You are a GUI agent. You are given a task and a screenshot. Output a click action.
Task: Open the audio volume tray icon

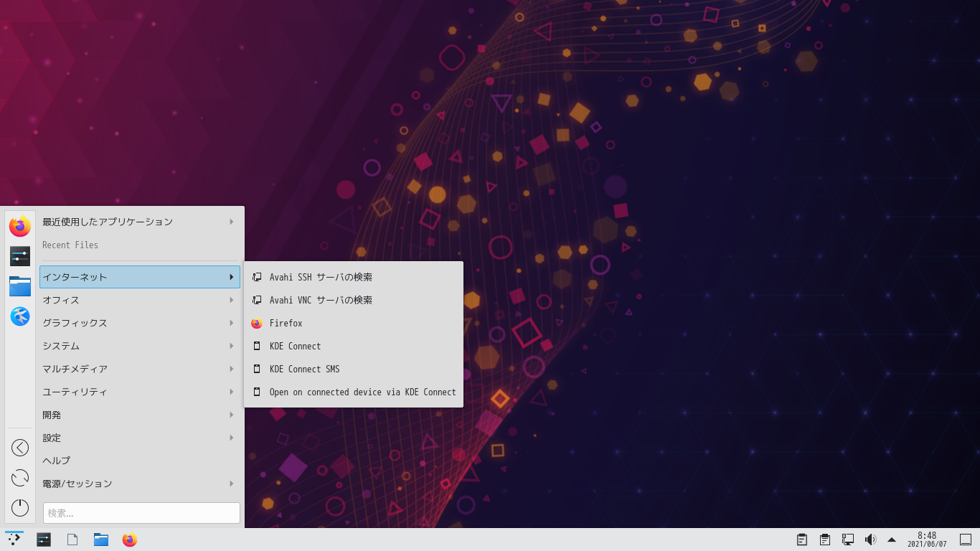point(870,540)
